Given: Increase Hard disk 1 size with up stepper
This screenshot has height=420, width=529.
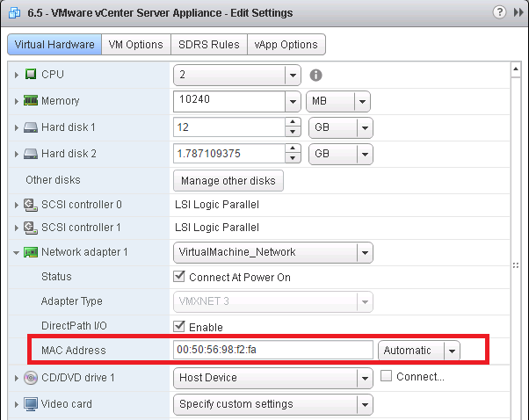Looking at the screenshot, I should [293, 122].
